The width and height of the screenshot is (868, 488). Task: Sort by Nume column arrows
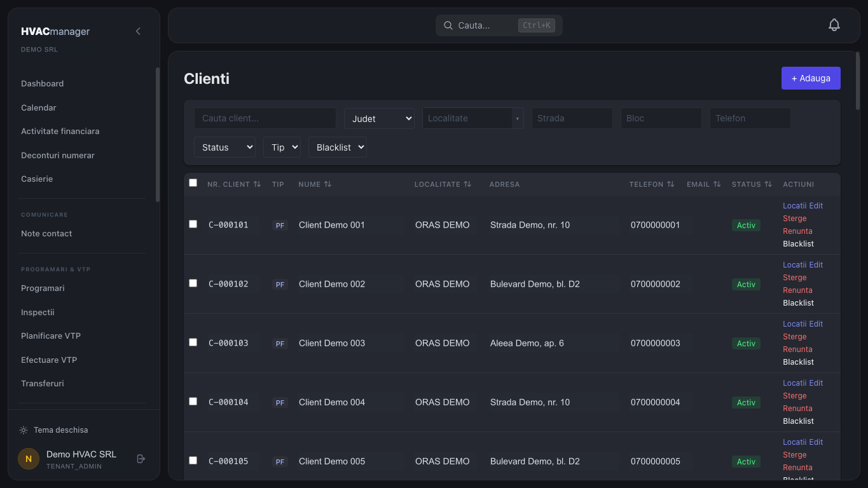pos(327,184)
